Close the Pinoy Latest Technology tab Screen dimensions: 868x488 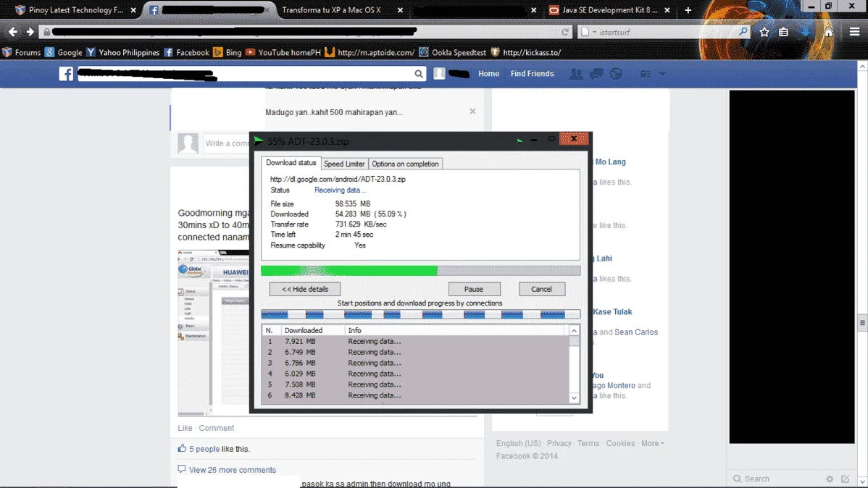pos(133,10)
